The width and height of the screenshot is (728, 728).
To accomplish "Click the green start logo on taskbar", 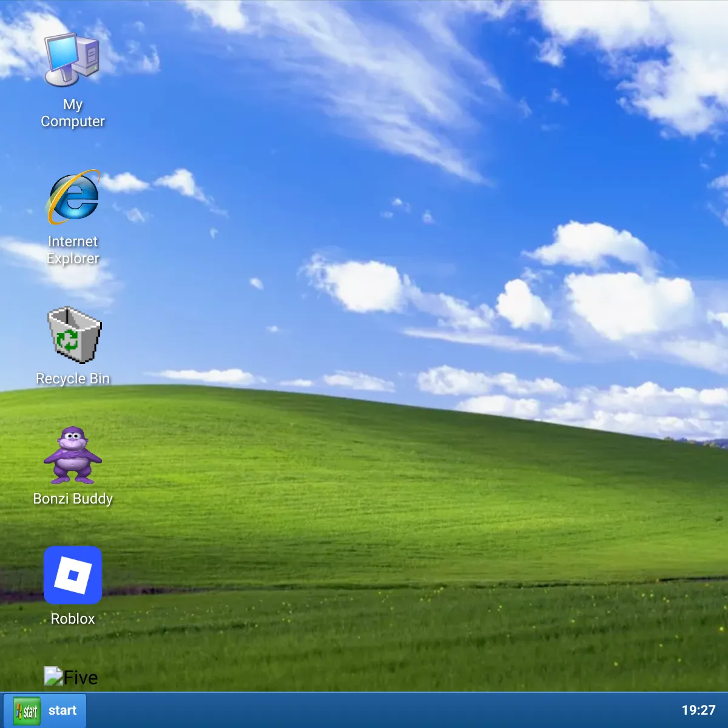I will (x=27, y=710).
